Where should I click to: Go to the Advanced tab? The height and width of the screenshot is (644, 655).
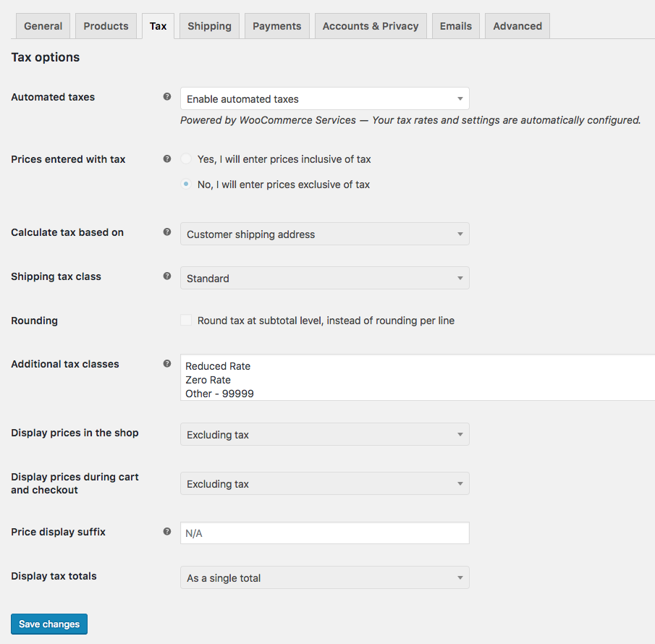(517, 26)
